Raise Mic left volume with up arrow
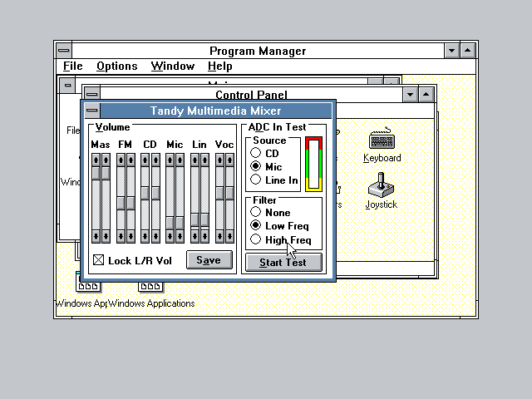The width and height of the screenshot is (532, 399). pos(170,160)
